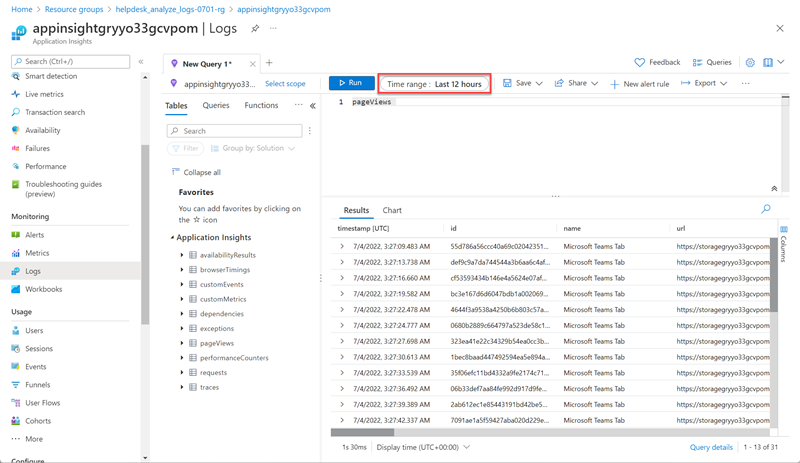Expand the pageViews table
The image size is (800, 463).
(182, 343)
